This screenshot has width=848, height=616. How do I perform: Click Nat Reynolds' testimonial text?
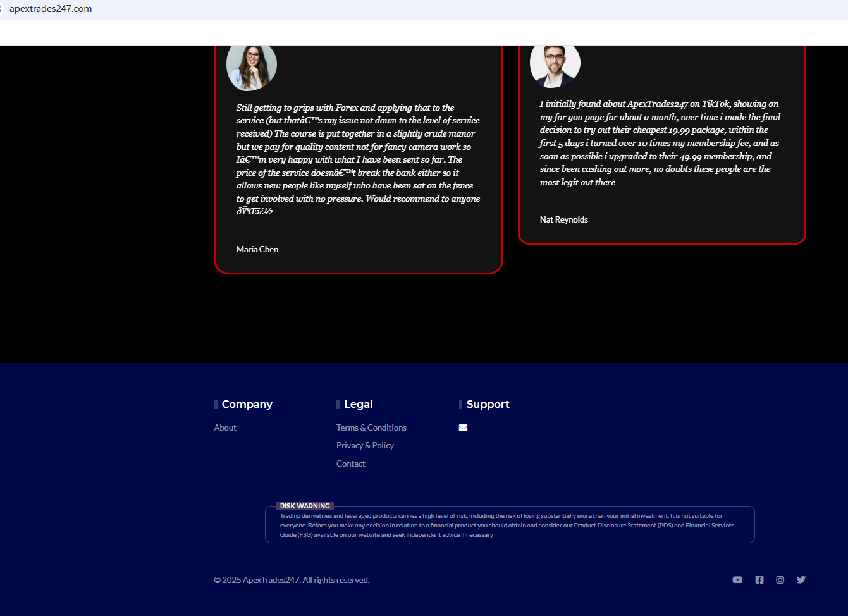[660, 143]
